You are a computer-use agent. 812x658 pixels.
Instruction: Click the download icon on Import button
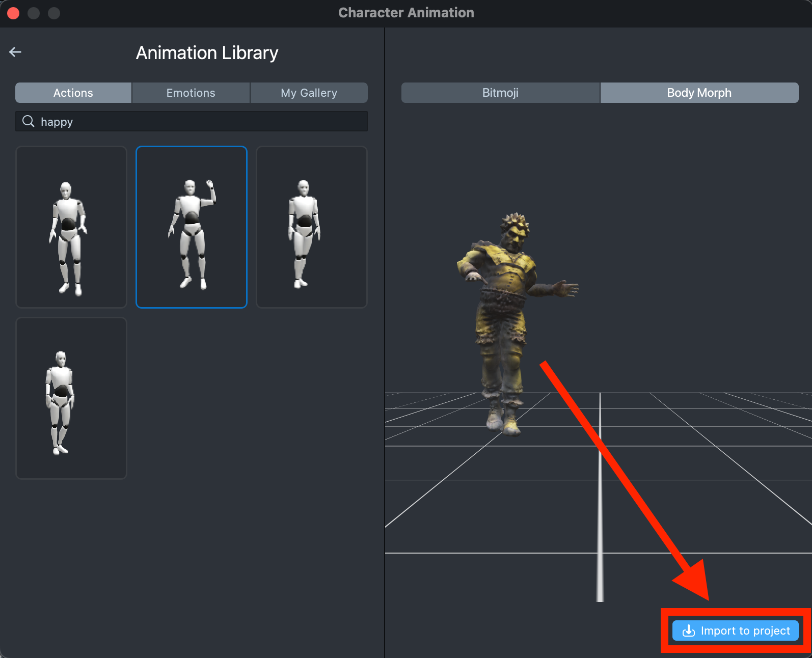[x=688, y=630]
